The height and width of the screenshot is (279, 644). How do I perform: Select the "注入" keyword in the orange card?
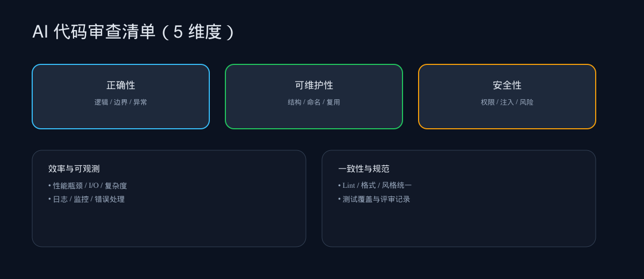(x=507, y=102)
